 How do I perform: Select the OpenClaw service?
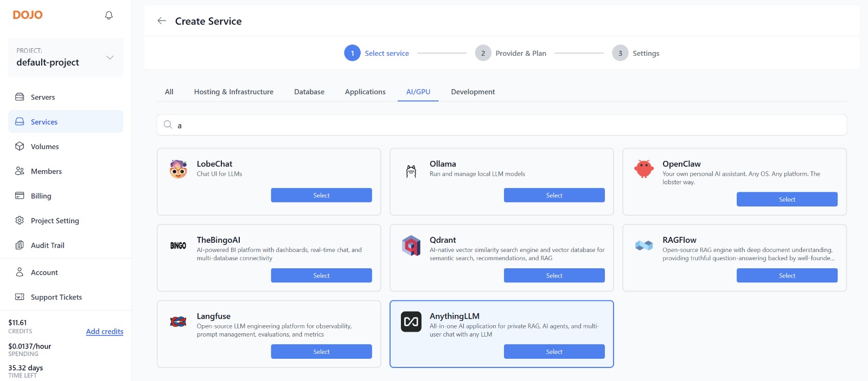pyautogui.click(x=787, y=199)
